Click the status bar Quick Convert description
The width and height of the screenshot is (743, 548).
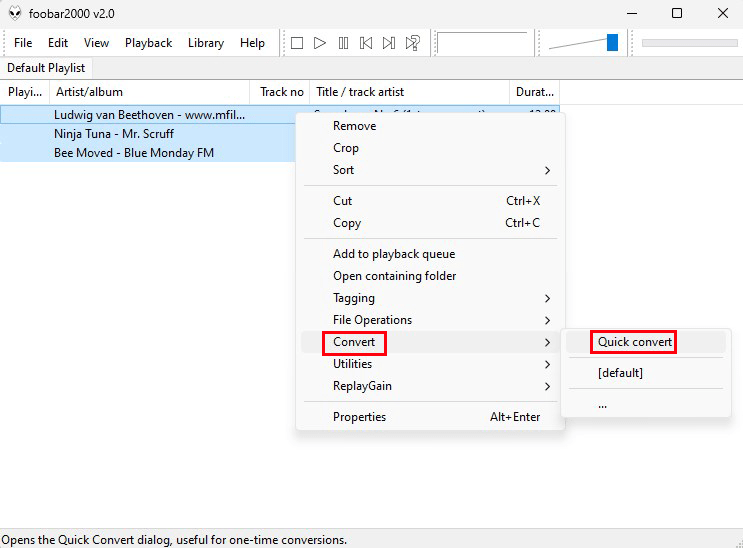coord(174,540)
